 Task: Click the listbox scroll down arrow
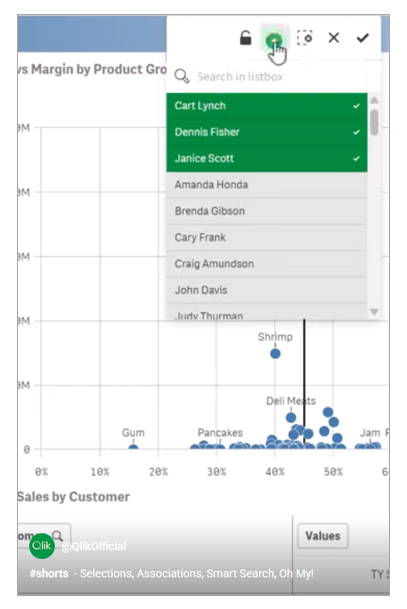374,311
